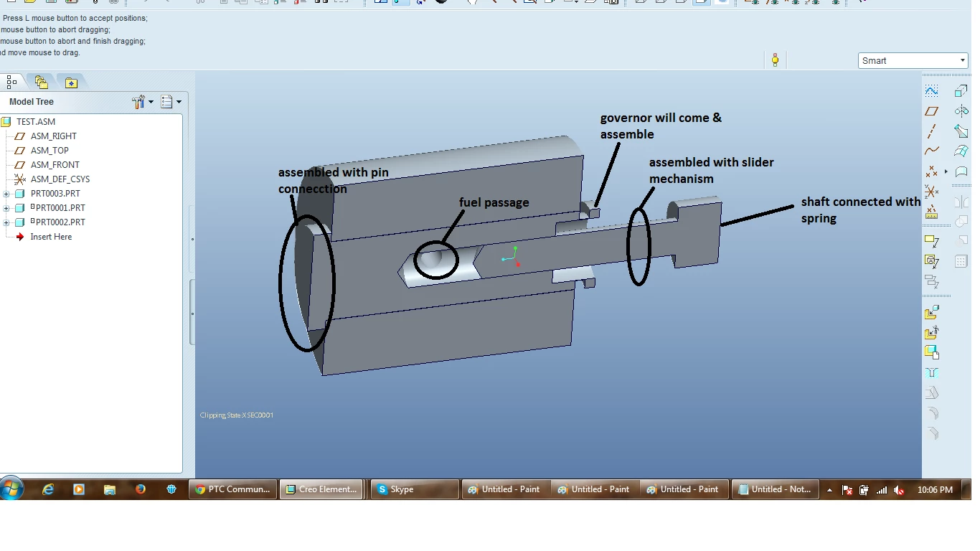Click the Clipping State XSEC0001 text
980x551 pixels.
[237, 415]
